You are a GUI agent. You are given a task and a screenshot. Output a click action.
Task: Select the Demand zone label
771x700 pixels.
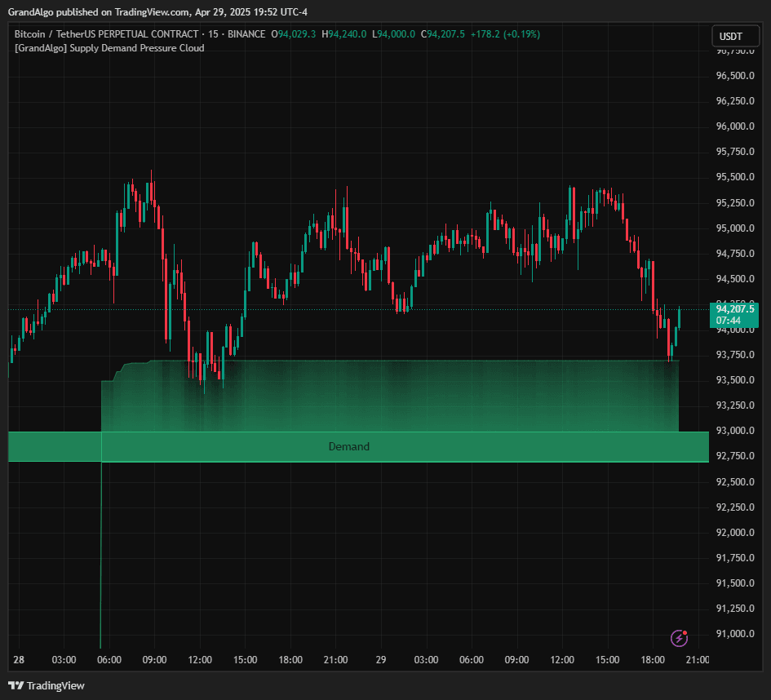[x=348, y=447]
